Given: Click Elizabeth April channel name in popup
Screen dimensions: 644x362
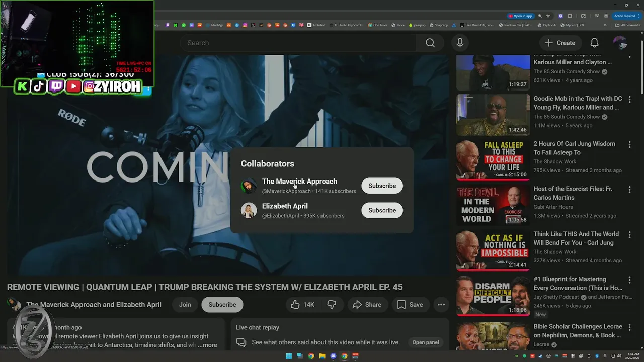Looking at the screenshot, I should (285, 206).
